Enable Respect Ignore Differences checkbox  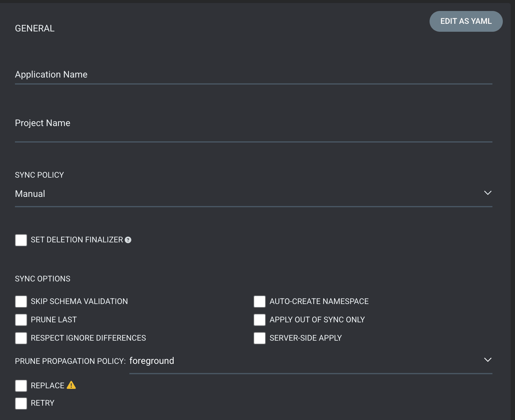[x=21, y=338]
